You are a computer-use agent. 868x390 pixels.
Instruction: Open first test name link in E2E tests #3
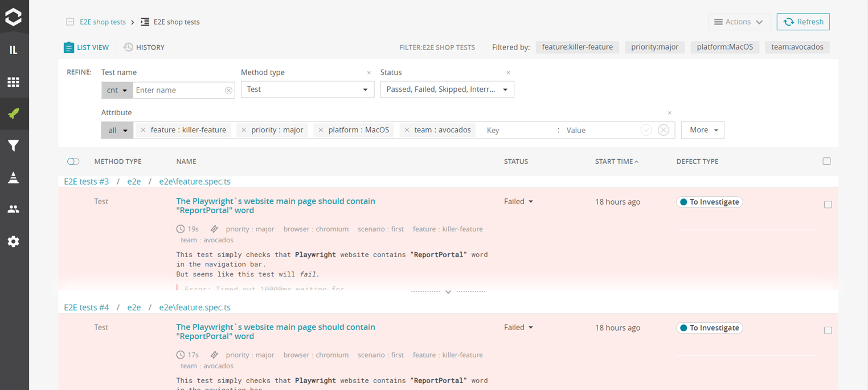point(276,205)
